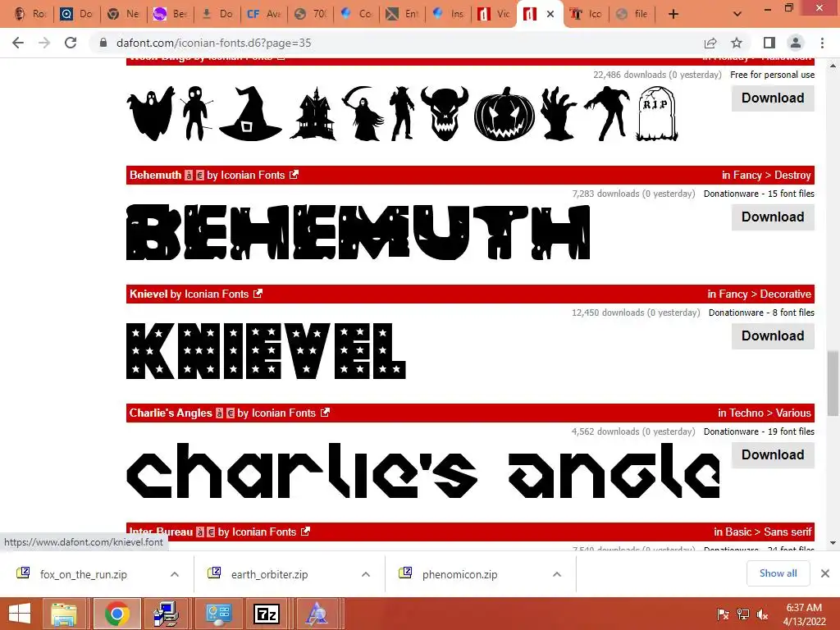Open the downloaded earth_orbiter.zip file
This screenshot has width=840, height=630.
[269, 574]
